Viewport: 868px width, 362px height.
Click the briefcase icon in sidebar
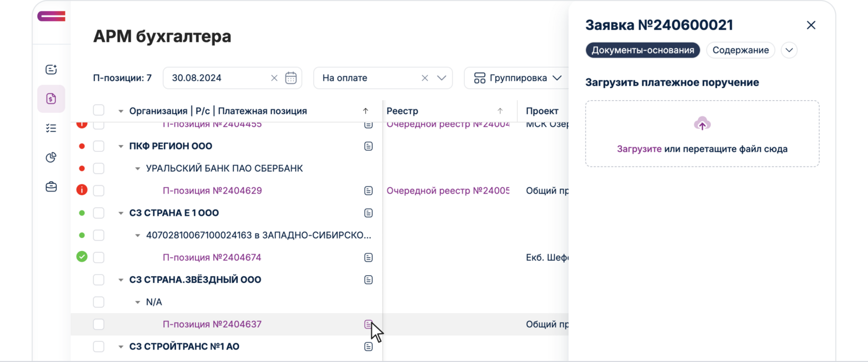[x=51, y=186]
